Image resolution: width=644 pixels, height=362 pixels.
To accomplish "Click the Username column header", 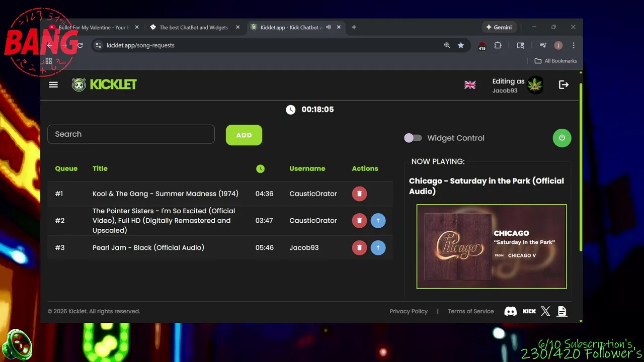I will point(307,168).
